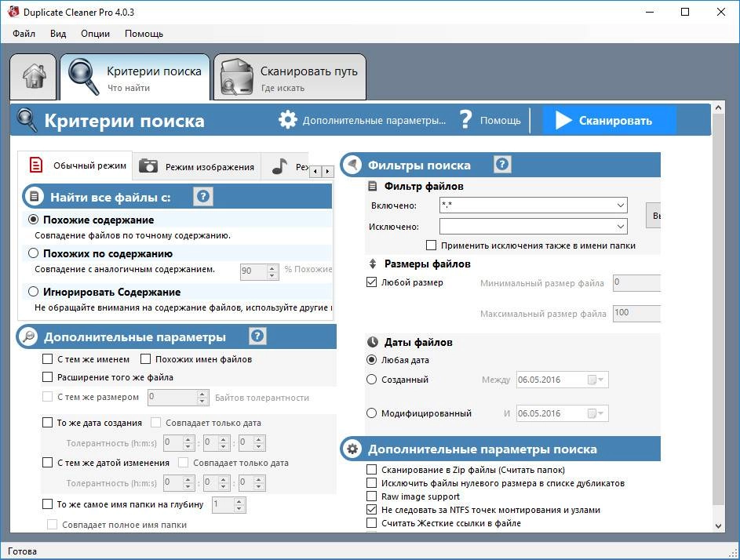Toggle То же дата создания checkbox
740x560 pixels.
click(47, 422)
